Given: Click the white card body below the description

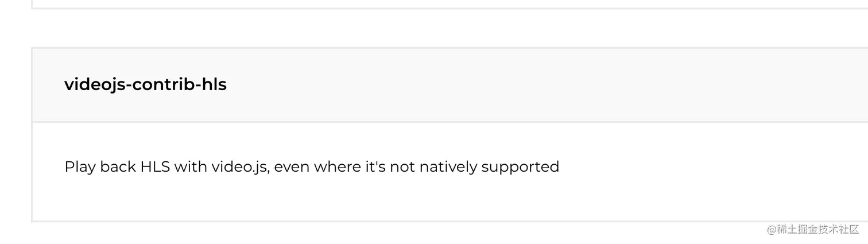Looking at the screenshot, I should pyautogui.click(x=448, y=199).
